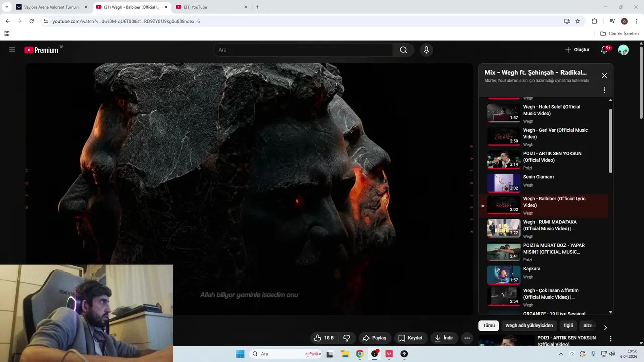Viewport: 644px width, 362px height.
Task: Open Valorant from the taskbar
Action: tap(389, 354)
